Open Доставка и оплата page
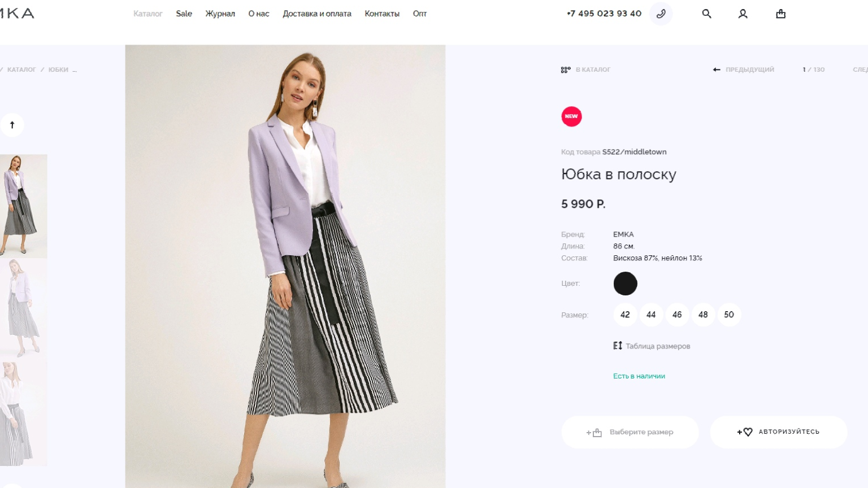Screen dimensions: 868x488 [x=316, y=14]
